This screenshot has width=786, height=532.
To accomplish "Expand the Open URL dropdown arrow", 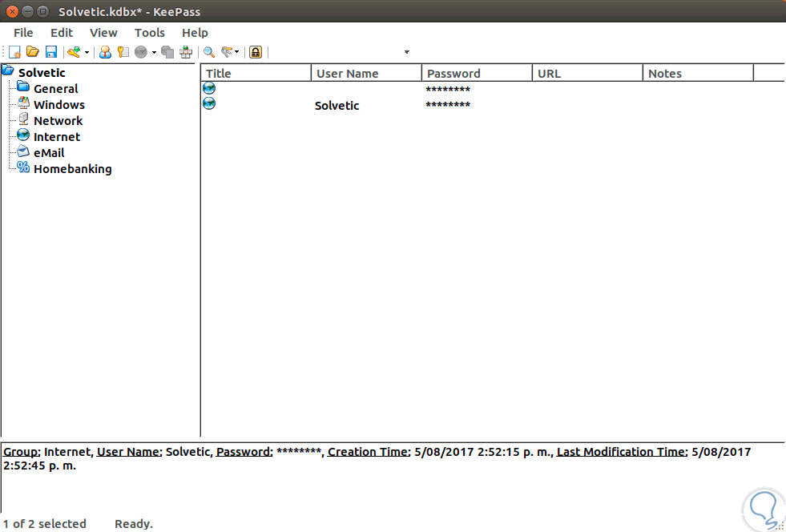I will [154, 52].
